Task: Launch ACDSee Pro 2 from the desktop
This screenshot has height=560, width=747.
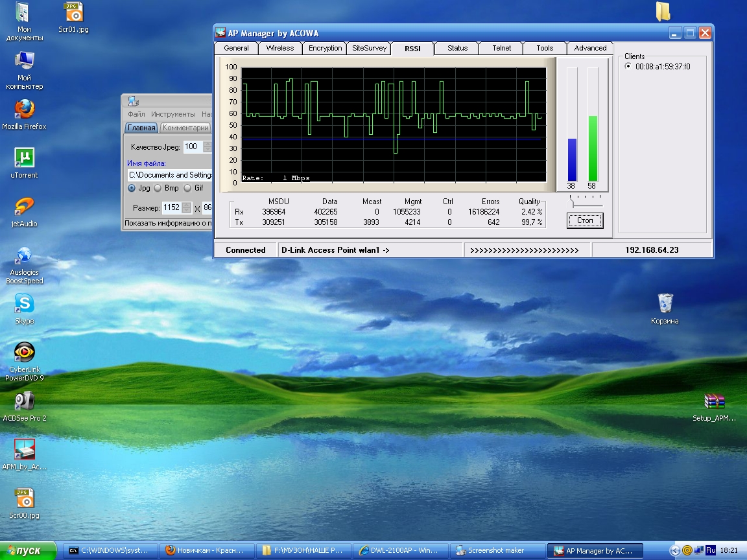Action: coord(24,401)
